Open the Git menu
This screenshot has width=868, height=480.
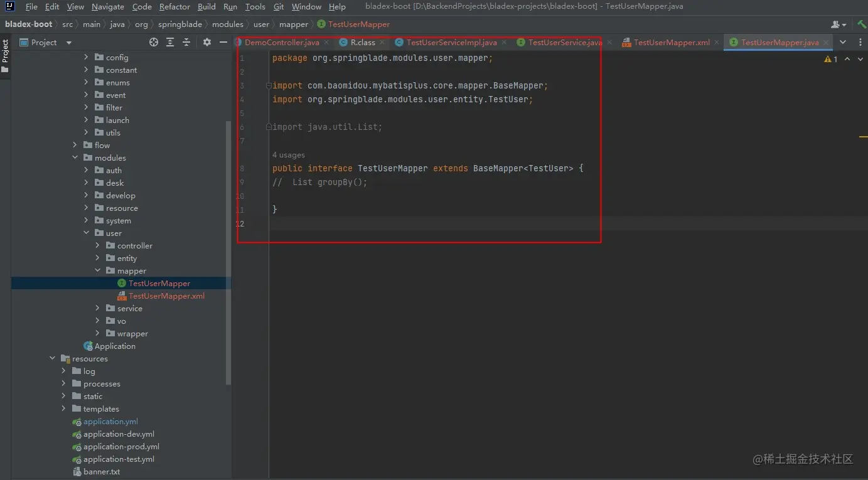click(279, 6)
